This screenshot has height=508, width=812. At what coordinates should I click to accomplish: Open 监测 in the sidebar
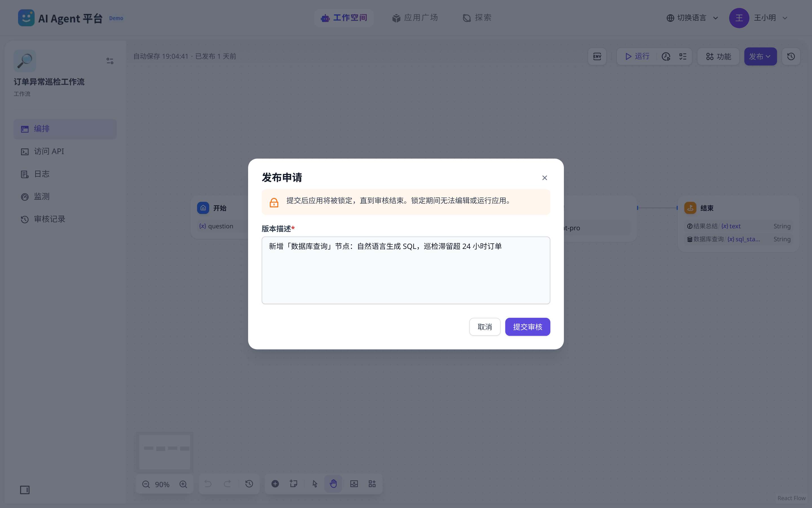(x=65, y=196)
